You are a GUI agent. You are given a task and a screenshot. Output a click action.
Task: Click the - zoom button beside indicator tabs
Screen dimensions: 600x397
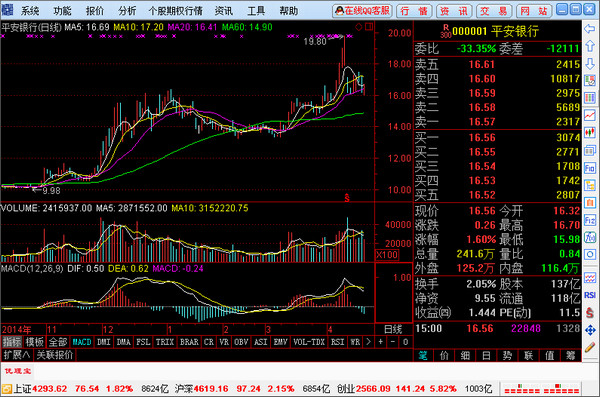coord(393,342)
